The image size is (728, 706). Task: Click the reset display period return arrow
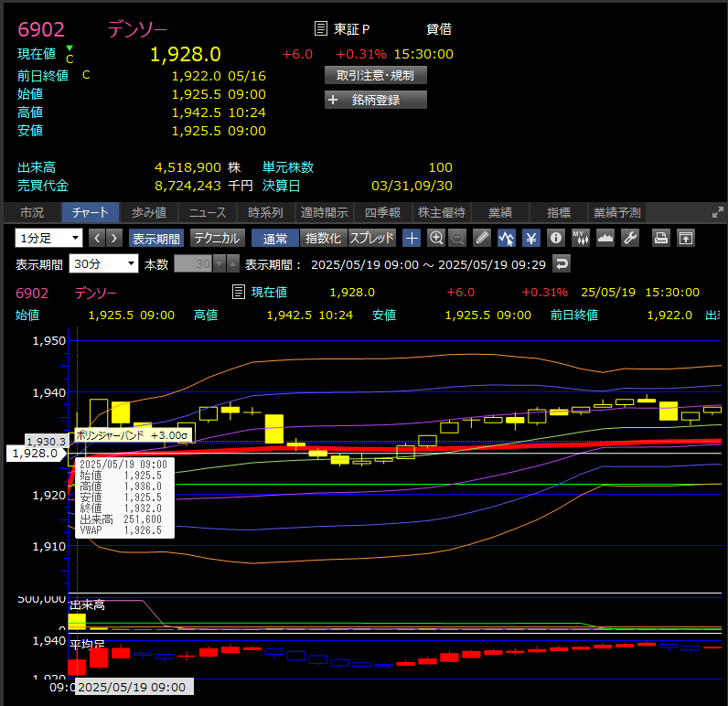coord(562,264)
